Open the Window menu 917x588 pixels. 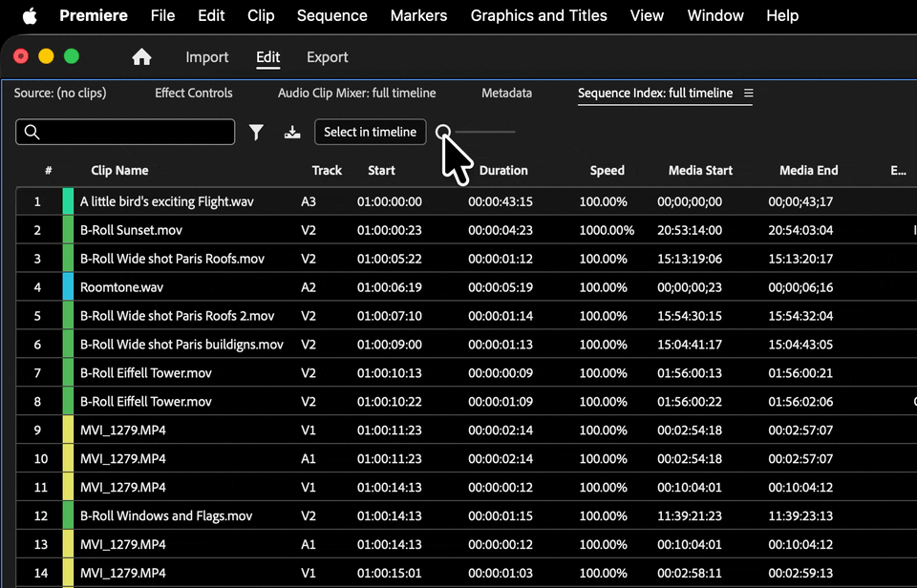[x=715, y=16]
